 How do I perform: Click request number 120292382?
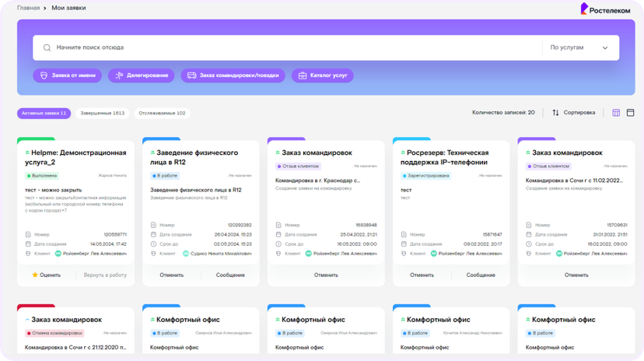point(240,225)
